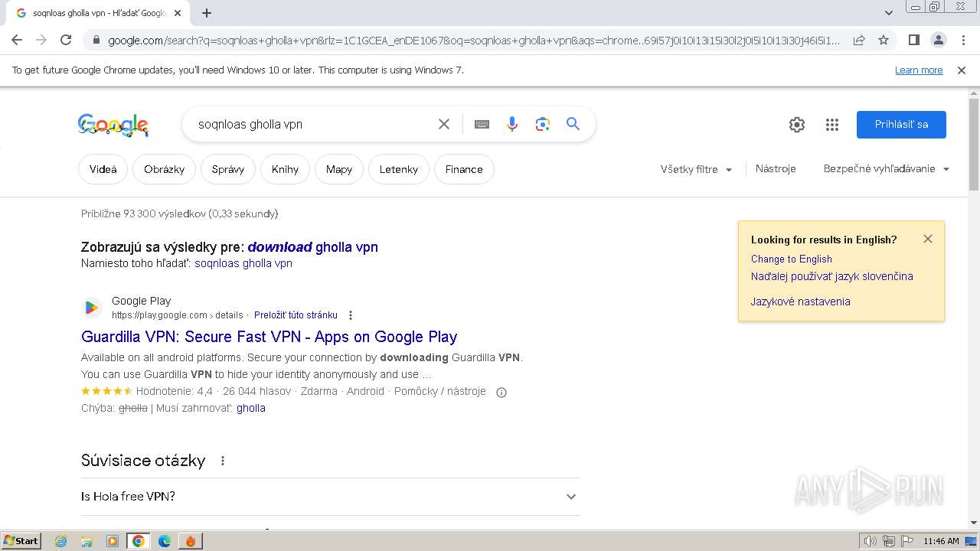Open Google settings gear icon

click(797, 125)
